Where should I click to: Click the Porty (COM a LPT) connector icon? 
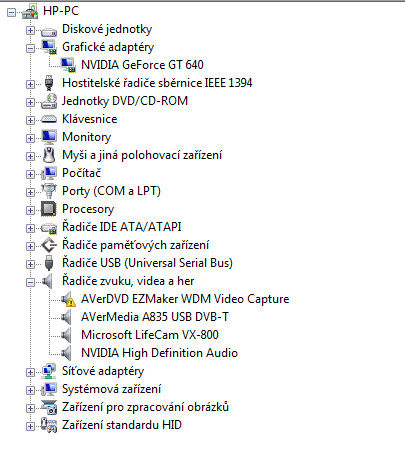[x=49, y=191]
